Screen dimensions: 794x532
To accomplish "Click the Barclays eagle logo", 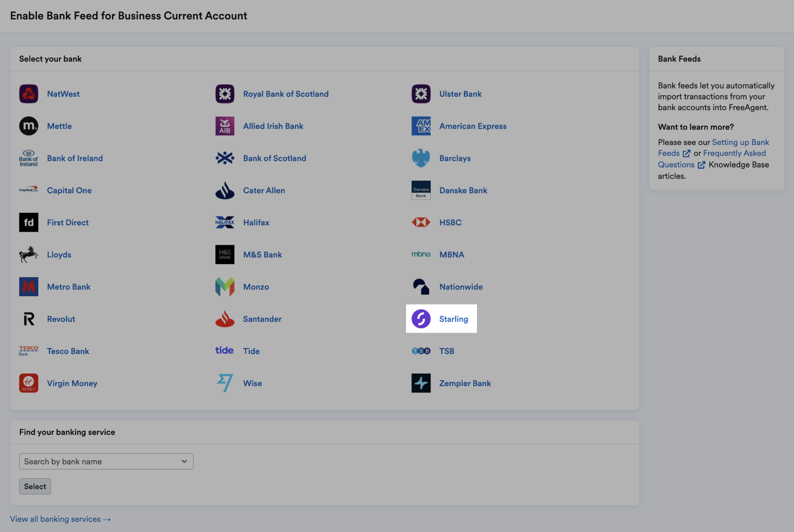I will (x=421, y=158).
